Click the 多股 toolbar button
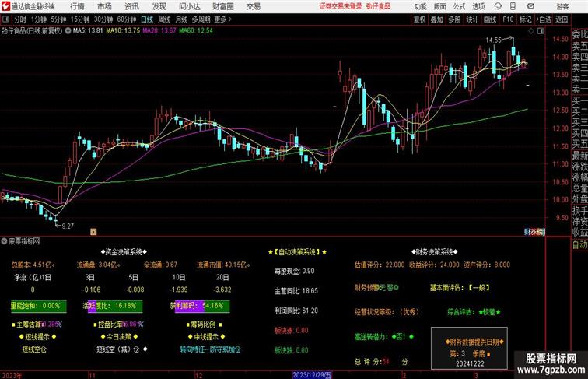The height and width of the screenshot is (379, 588). click(454, 19)
